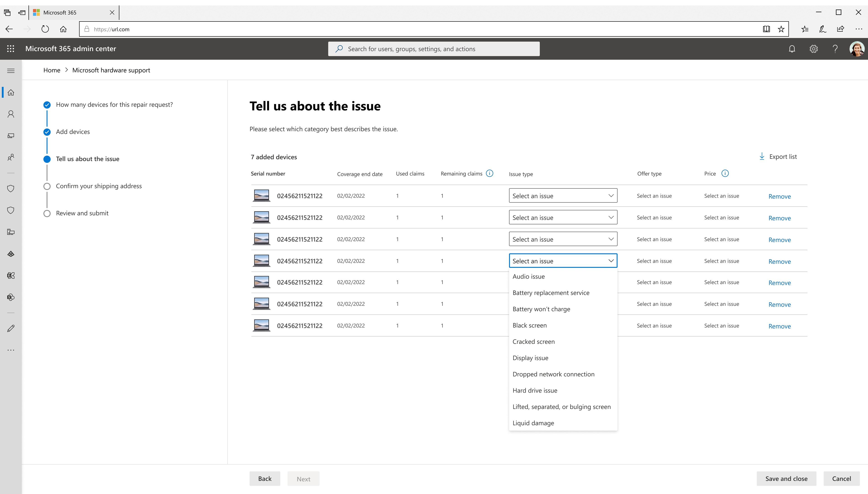The image size is (868, 494).
Task: Open second row Select an issue dropdown
Action: pyautogui.click(x=563, y=218)
